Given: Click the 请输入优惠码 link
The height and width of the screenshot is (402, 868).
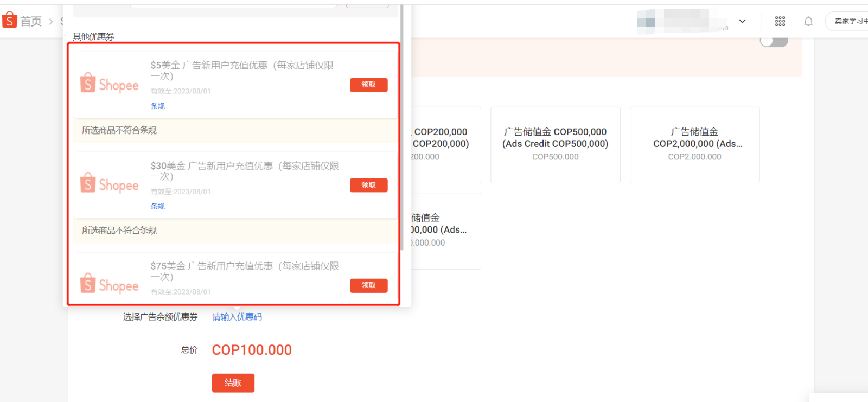Looking at the screenshot, I should click(237, 317).
